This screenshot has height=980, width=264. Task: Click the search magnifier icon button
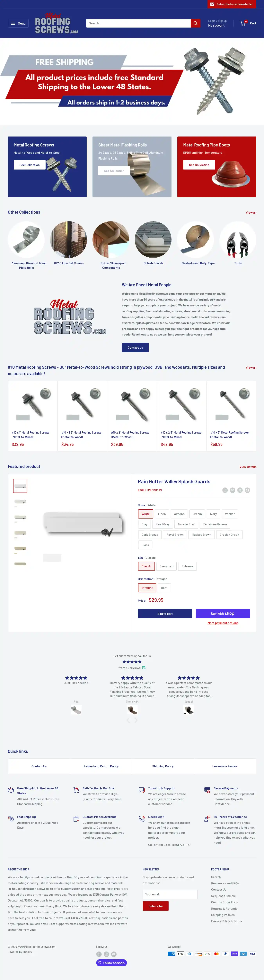pos(195,23)
